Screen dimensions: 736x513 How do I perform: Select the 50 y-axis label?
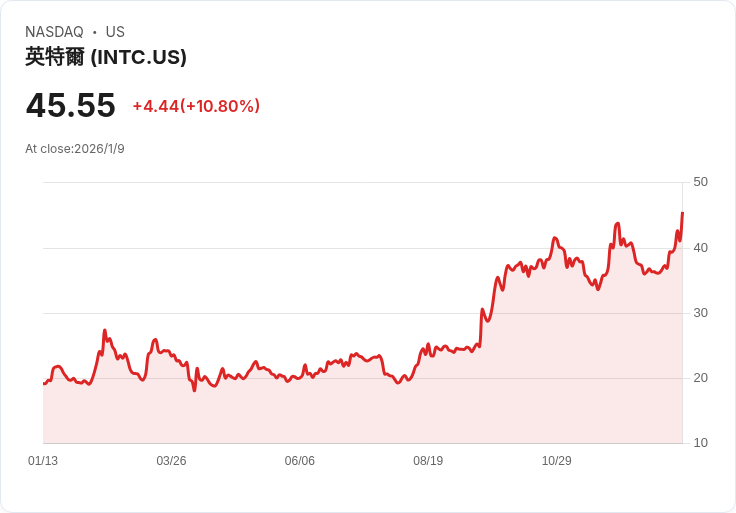coord(700,182)
